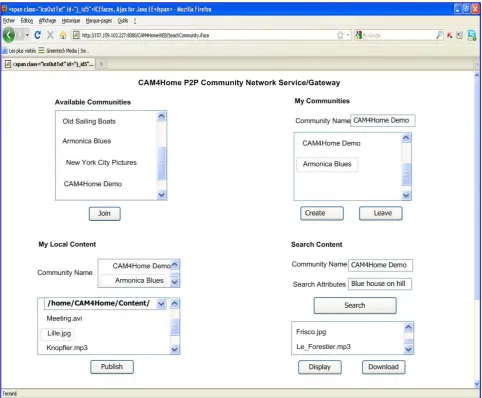The image size is (482, 398).
Task: Click the Forward navigation arrow
Action: pyautogui.click(x=20, y=35)
